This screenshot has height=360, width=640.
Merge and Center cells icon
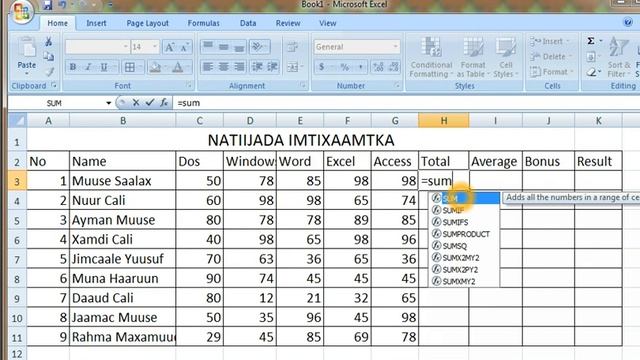click(x=293, y=67)
